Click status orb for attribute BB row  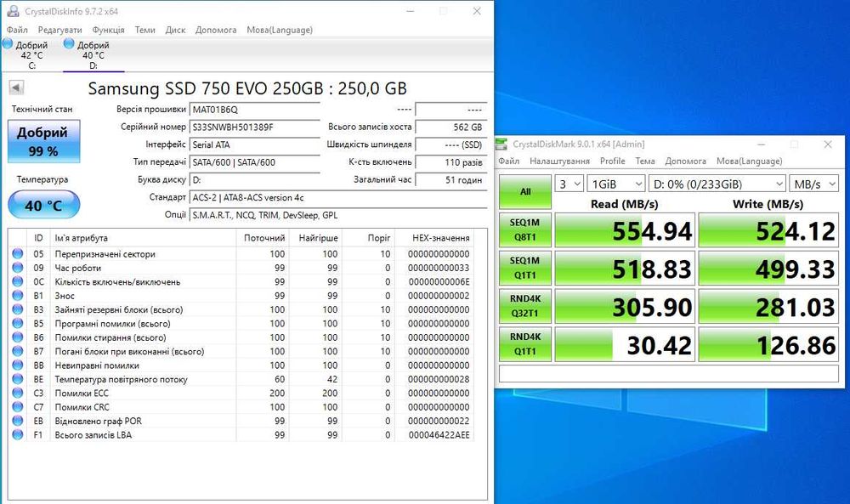[x=17, y=365]
